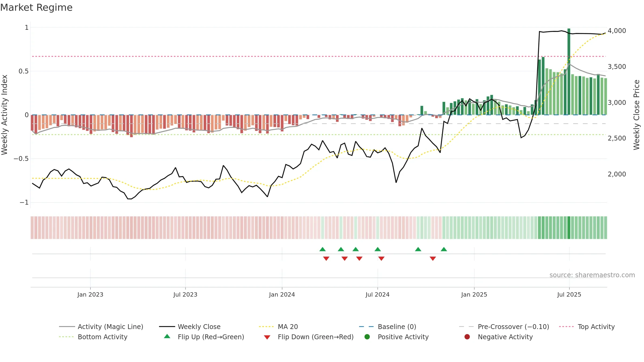Click the first green flip-up triangle marker
Viewport: 644px width, 362px height.
click(x=323, y=249)
